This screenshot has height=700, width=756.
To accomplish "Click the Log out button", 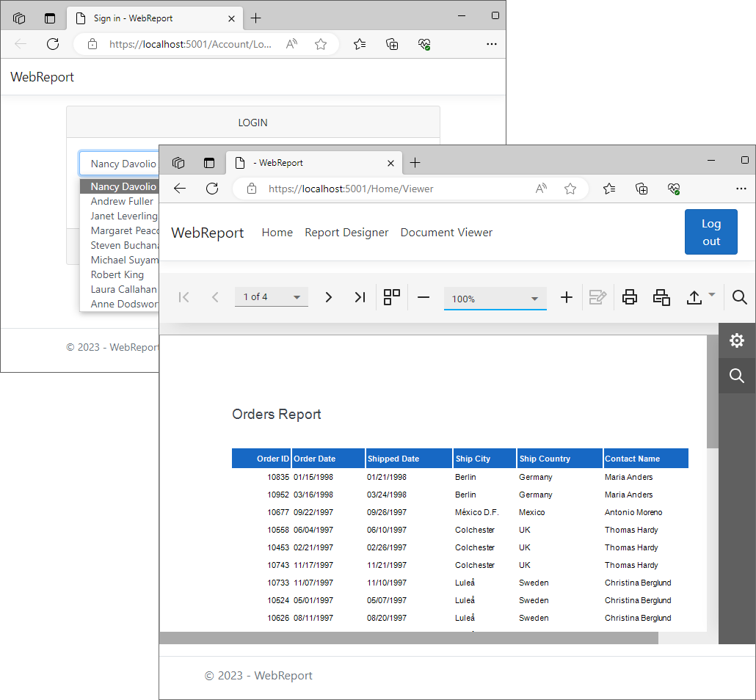I will 710,232.
